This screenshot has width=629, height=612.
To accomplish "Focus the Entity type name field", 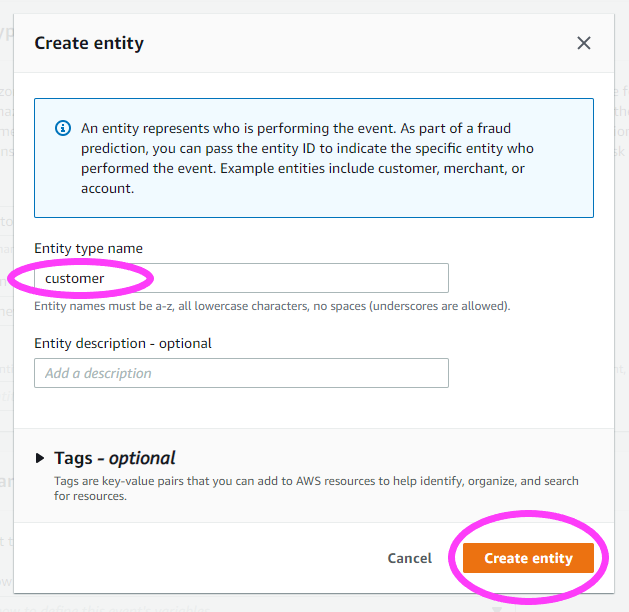I will coord(241,278).
